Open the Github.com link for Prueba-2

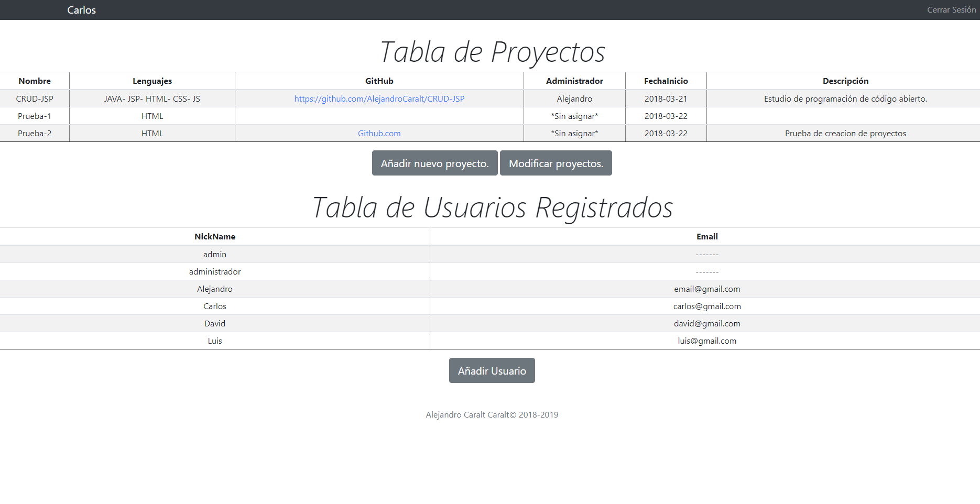(x=379, y=133)
